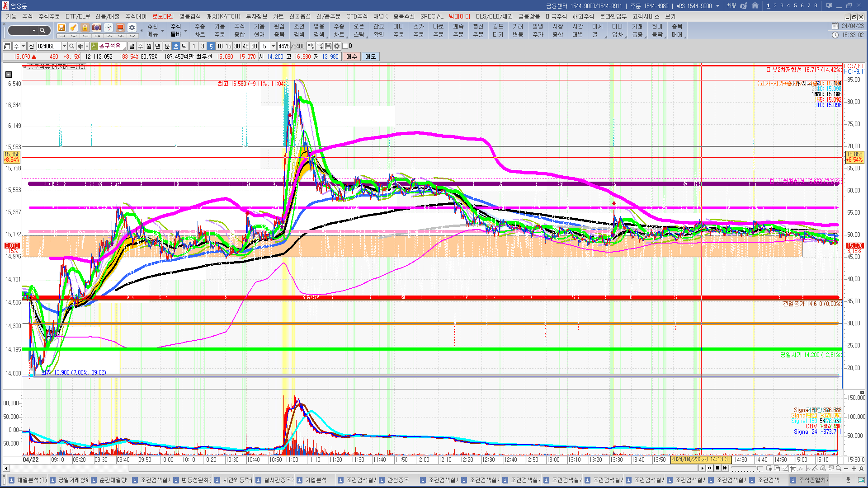This screenshot has width=868, height=488.
Task: Open the 로보마켓 menu
Action: [163, 16]
